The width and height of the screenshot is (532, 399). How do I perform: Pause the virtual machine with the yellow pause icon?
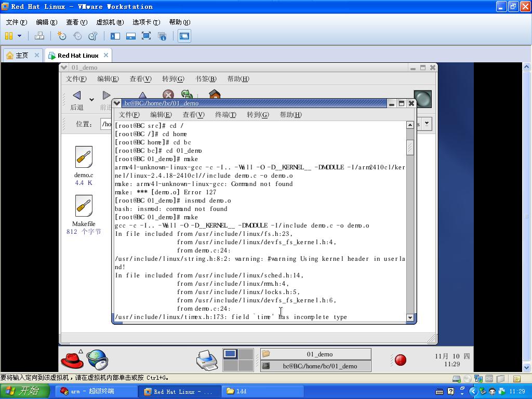click(x=9, y=36)
